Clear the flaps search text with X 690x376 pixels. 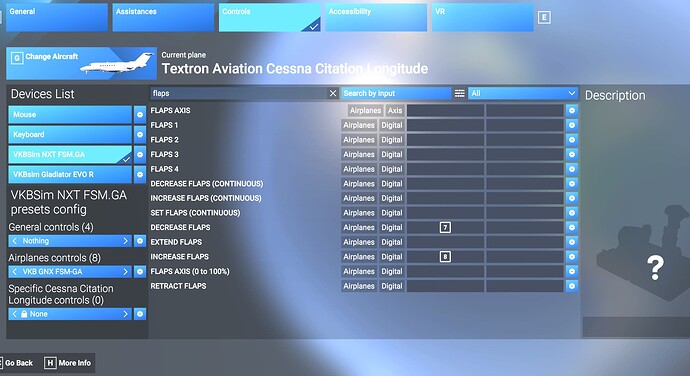pyautogui.click(x=333, y=93)
